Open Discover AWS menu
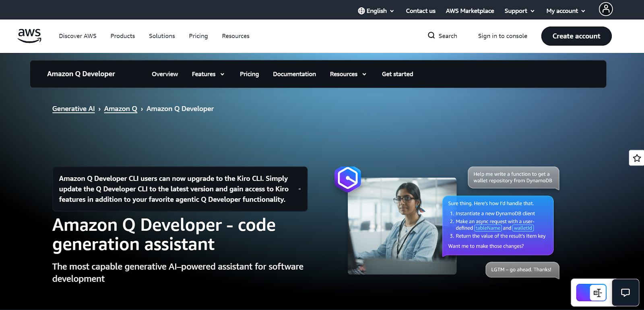 coord(78,36)
